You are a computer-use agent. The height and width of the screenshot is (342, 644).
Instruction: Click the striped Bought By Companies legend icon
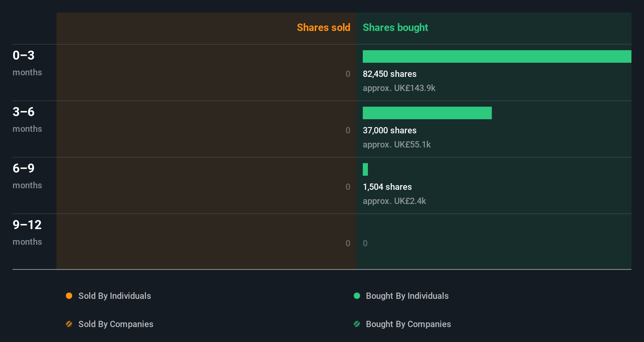click(357, 324)
